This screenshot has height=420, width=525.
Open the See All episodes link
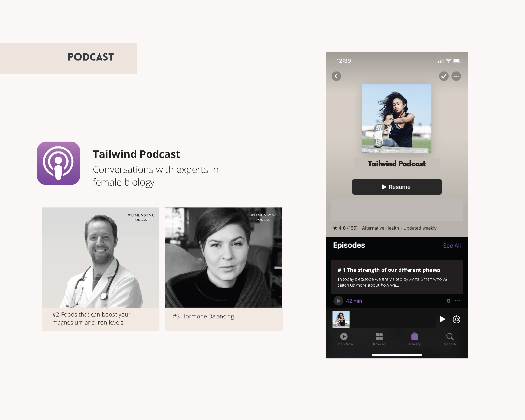(452, 246)
